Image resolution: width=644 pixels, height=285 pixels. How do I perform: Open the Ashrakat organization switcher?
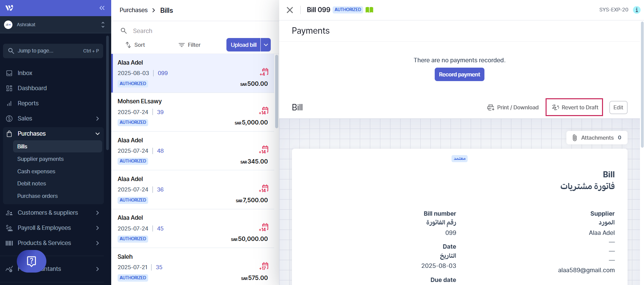point(54,25)
